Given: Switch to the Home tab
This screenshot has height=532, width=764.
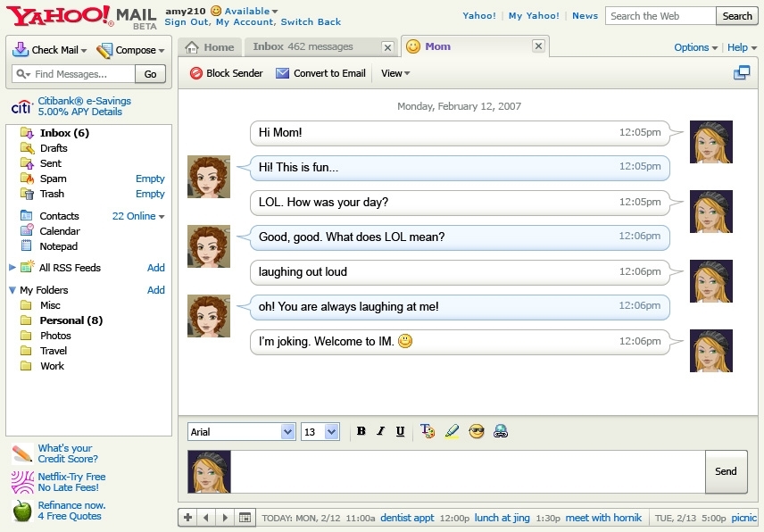Looking at the screenshot, I should point(211,47).
